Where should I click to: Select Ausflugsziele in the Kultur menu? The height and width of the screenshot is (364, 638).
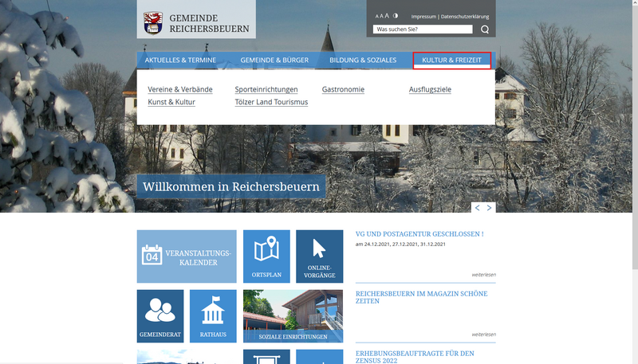pyautogui.click(x=430, y=89)
